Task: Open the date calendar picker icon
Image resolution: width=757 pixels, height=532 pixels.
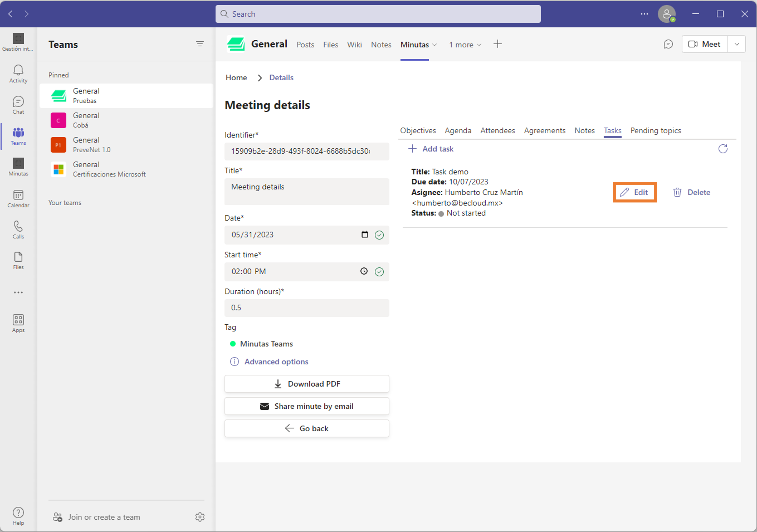Action: 365,235
